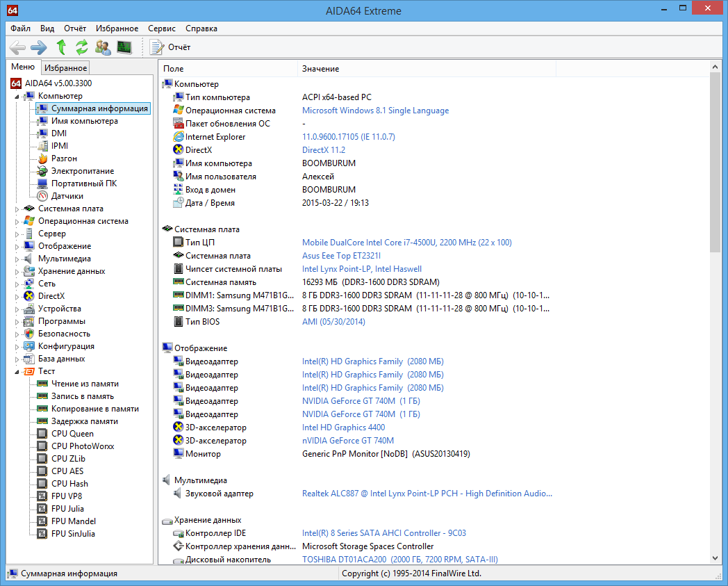This screenshot has height=586, width=728.
Task: Select the Конфигурация icon in tree
Action: pyautogui.click(x=29, y=346)
